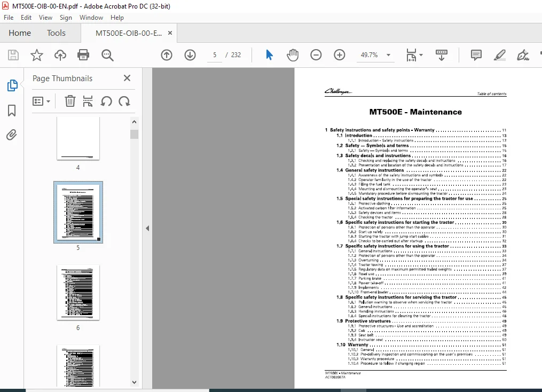This screenshot has width=542, height=392.
Task: Open the Edit menu
Action: pos(26,17)
